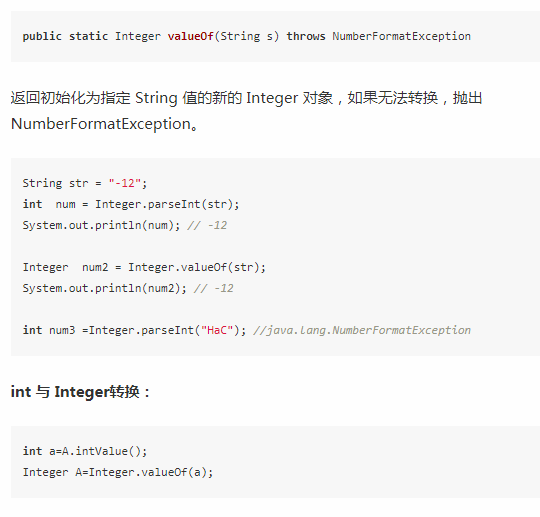Image resolution: width=540 pixels, height=517 pixels.
Task: Click the System.out.println(num2) line
Action: pyautogui.click(x=105, y=288)
